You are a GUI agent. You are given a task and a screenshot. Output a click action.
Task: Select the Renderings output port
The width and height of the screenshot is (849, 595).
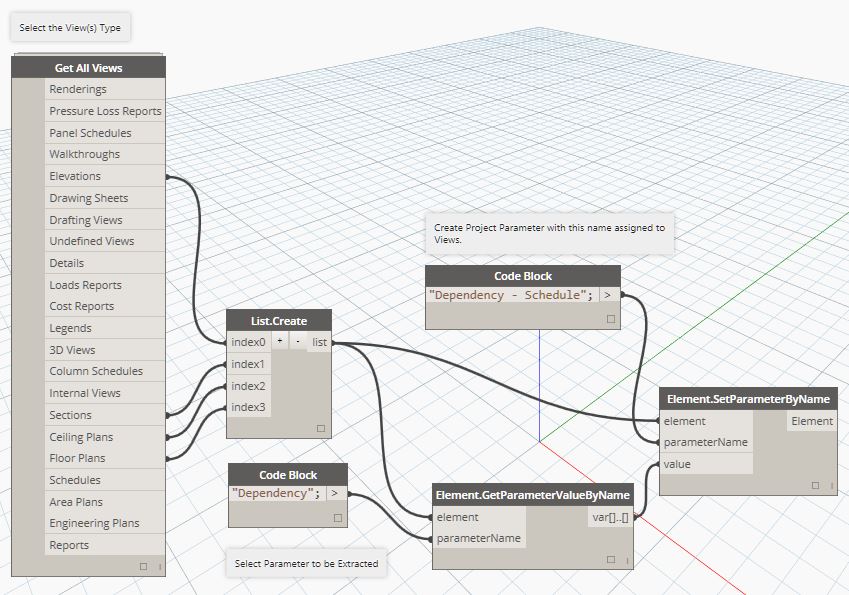[105, 89]
